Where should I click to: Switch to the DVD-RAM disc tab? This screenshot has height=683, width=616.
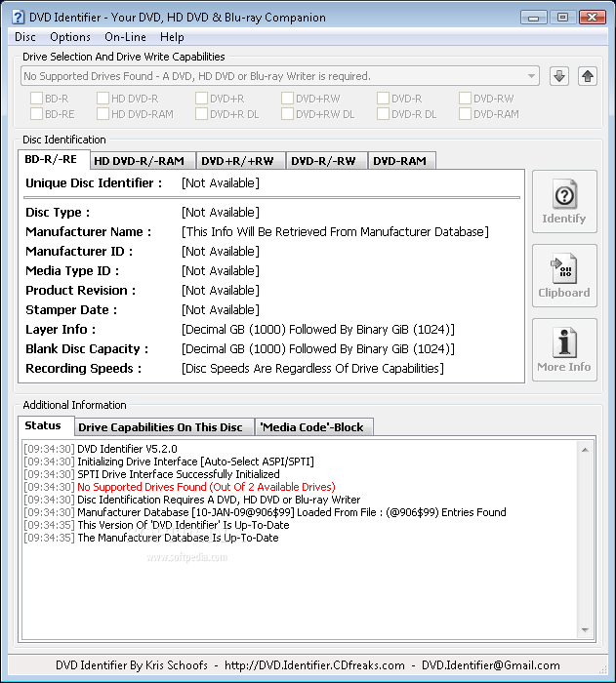[400, 161]
